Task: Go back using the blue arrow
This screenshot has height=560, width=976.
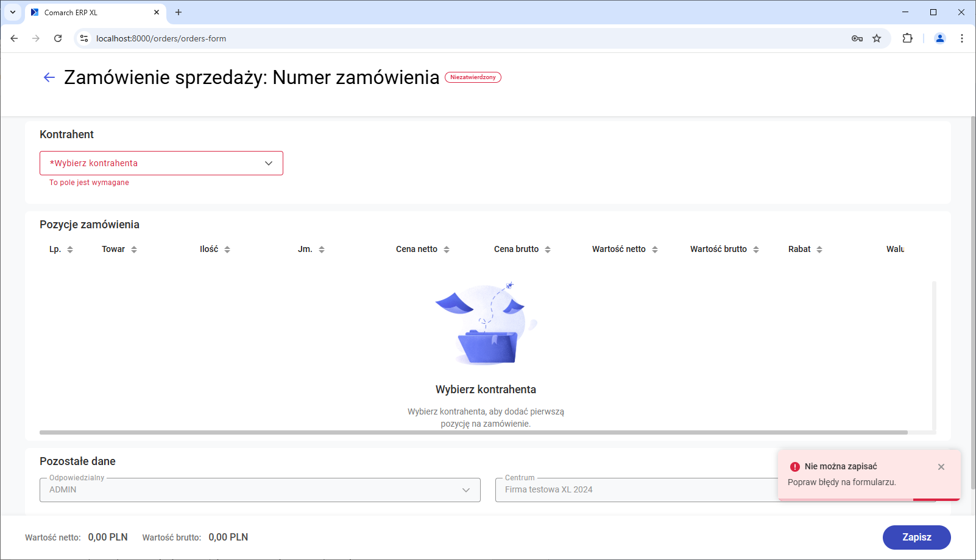Action: (49, 77)
